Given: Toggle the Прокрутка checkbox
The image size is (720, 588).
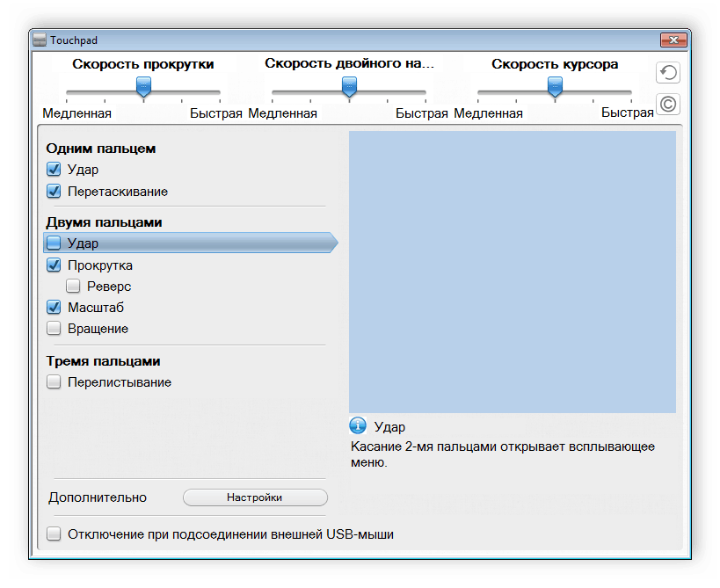Looking at the screenshot, I should click(54, 265).
